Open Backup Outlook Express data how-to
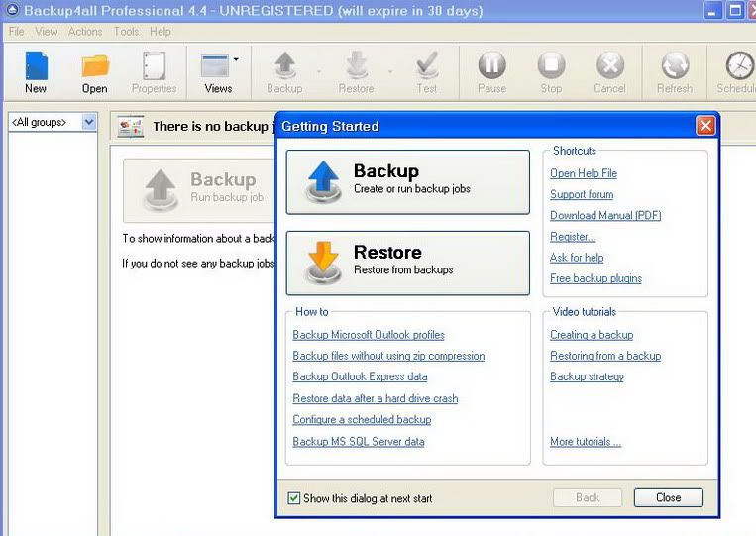The width and height of the screenshot is (756, 536). 360,376
